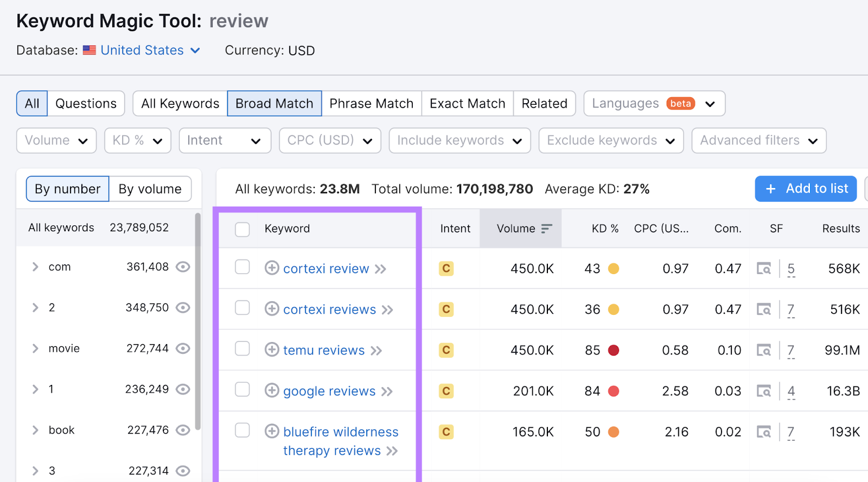Click double-arrow icon next to temu reviews

pyautogui.click(x=376, y=351)
